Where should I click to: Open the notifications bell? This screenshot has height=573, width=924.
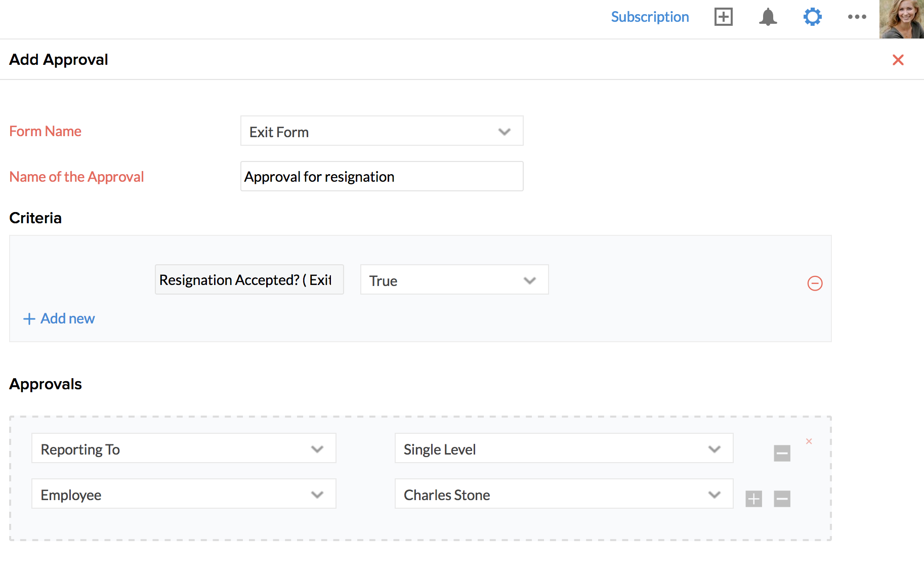(x=768, y=17)
